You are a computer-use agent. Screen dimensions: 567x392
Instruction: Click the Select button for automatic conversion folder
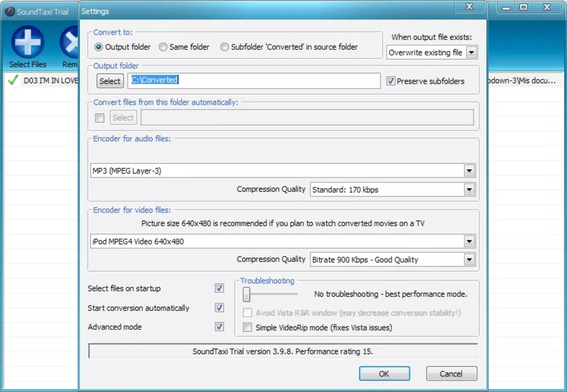pyautogui.click(x=123, y=118)
